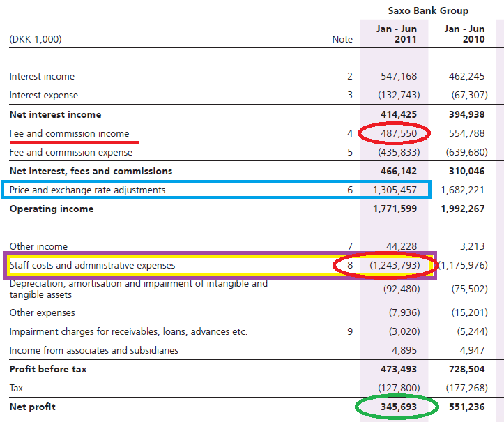Select the 'Fee and commission income' label
504x422 pixels.
coord(70,133)
